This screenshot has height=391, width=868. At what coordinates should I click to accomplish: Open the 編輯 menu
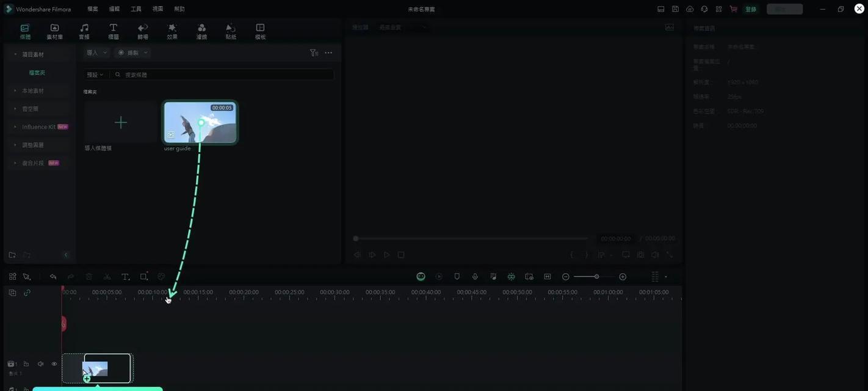point(114,9)
